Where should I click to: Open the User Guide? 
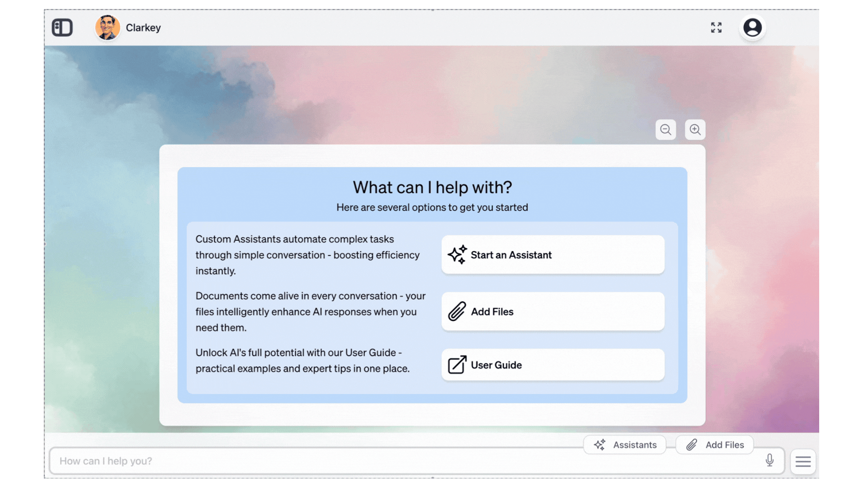(x=552, y=365)
